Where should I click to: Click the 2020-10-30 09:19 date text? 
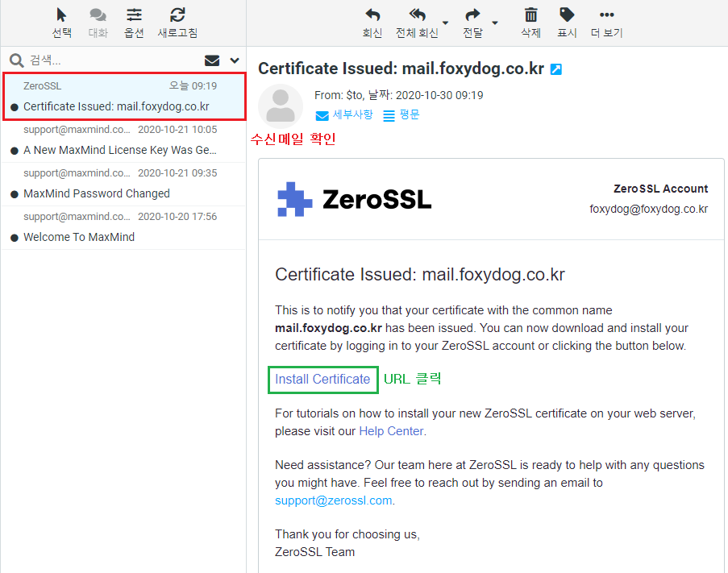click(439, 96)
